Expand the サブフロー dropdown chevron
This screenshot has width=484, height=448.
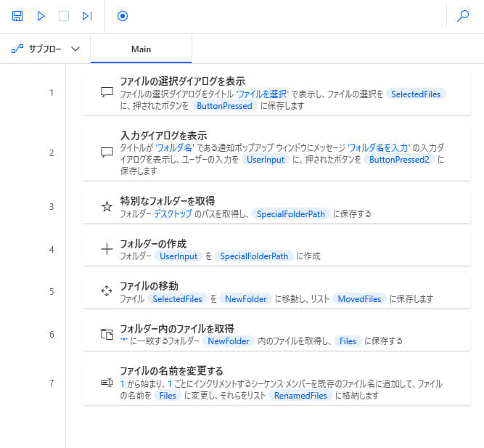pyautogui.click(x=75, y=49)
